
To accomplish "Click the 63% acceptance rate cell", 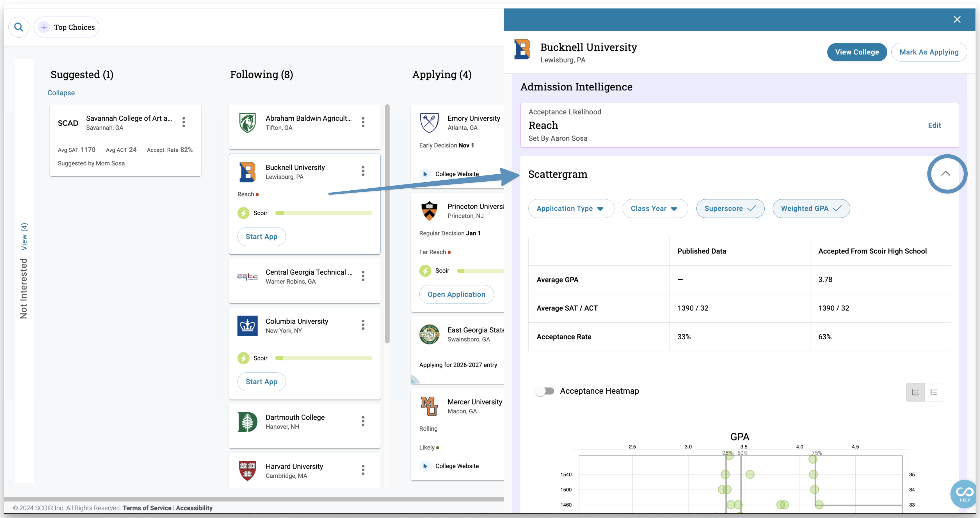I will [x=880, y=337].
